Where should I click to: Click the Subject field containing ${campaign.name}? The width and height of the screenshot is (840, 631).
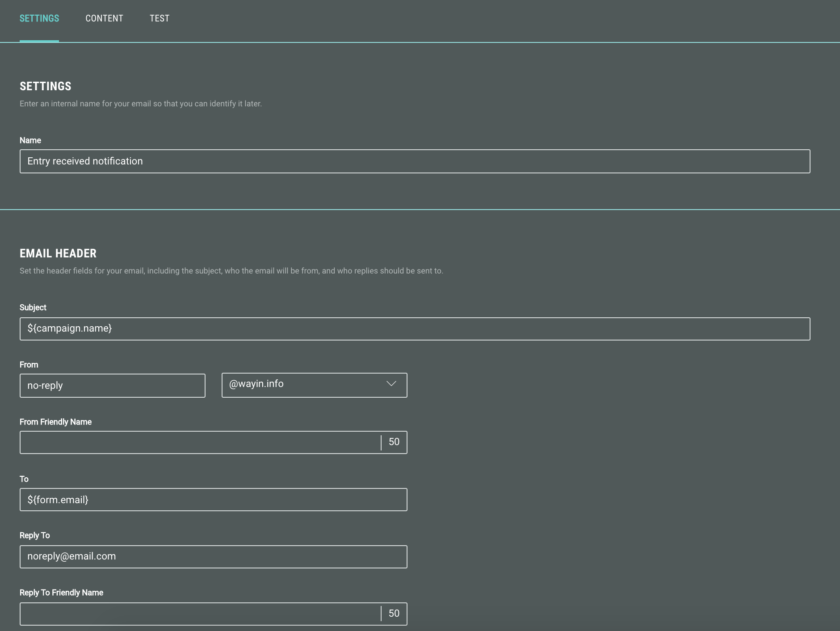point(415,329)
